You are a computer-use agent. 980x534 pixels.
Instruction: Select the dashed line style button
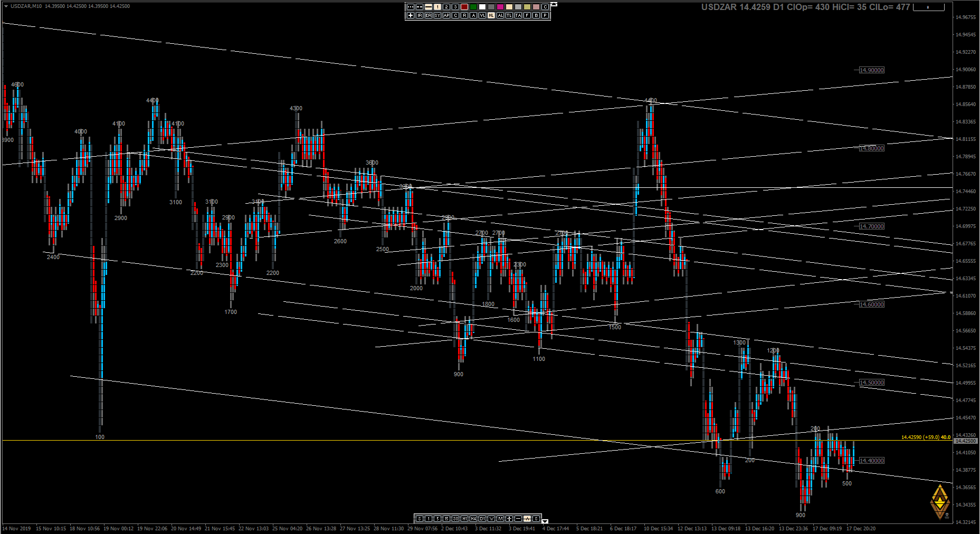420,7
